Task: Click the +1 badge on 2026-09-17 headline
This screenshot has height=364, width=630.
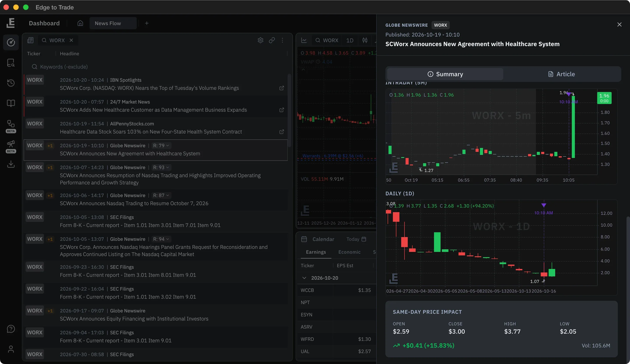Action: (50, 311)
